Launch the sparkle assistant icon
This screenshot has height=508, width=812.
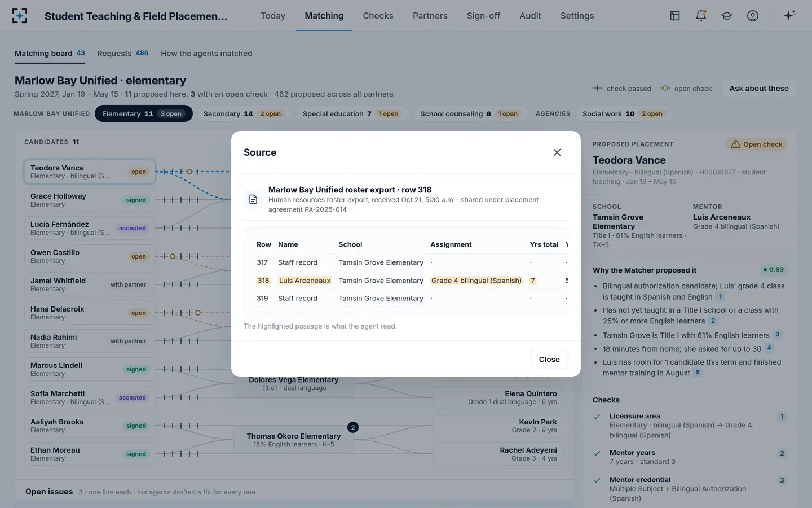789,15
